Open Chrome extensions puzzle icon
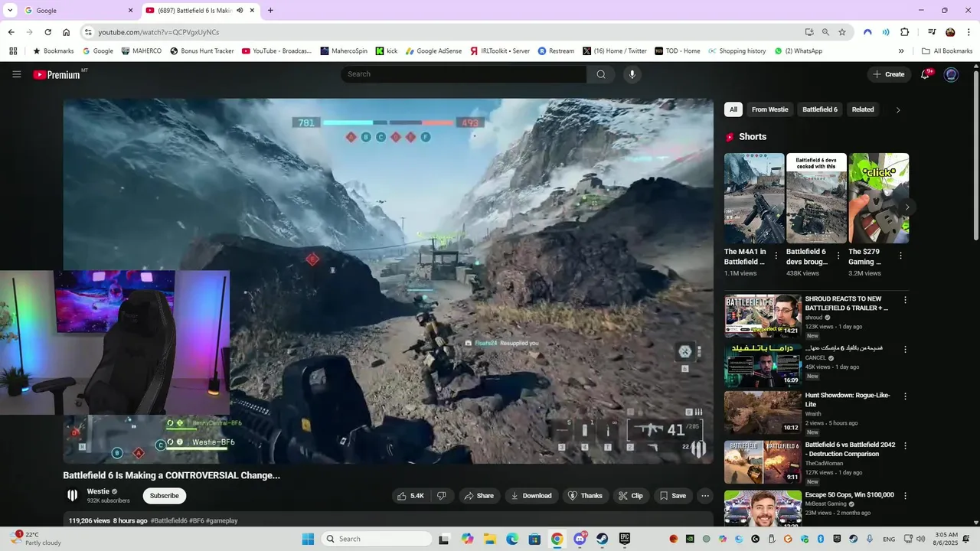This screenshot has width=980, height=551. (904, 32)
